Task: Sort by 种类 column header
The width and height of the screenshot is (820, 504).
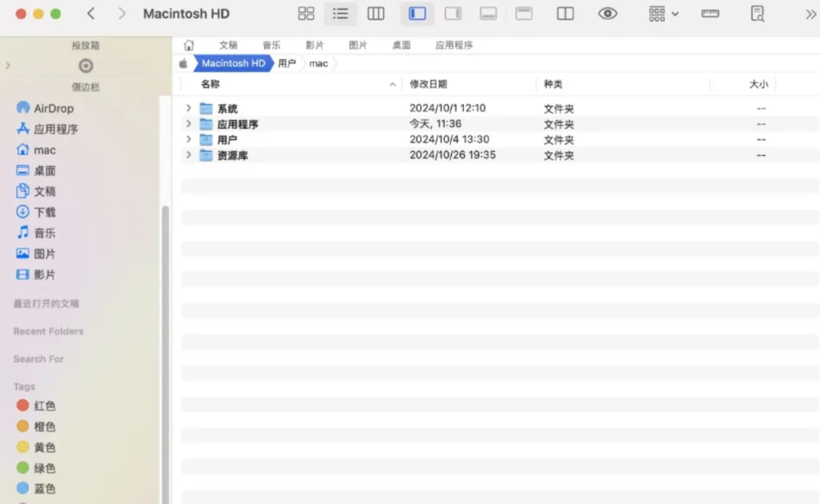Action: pyautogui.click(x=553, y=84)
